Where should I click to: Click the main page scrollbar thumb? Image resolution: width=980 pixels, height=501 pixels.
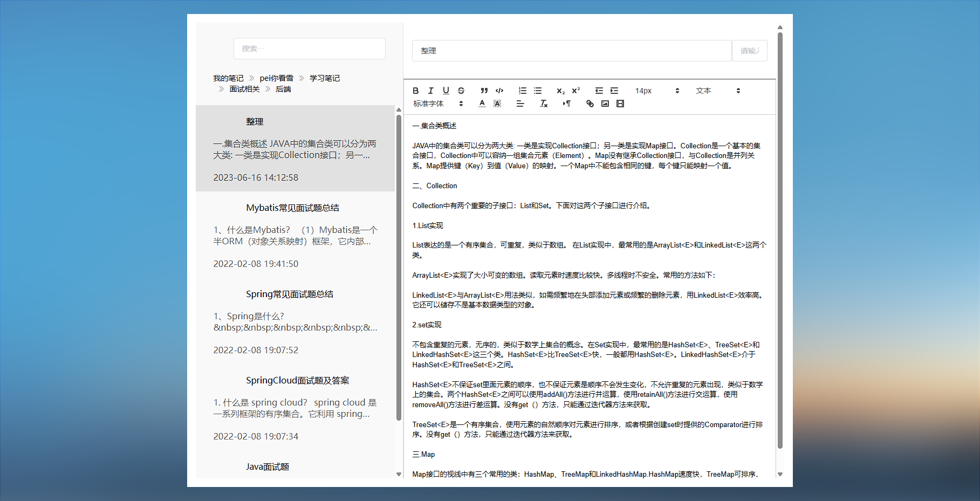click(x=780, y=240)
